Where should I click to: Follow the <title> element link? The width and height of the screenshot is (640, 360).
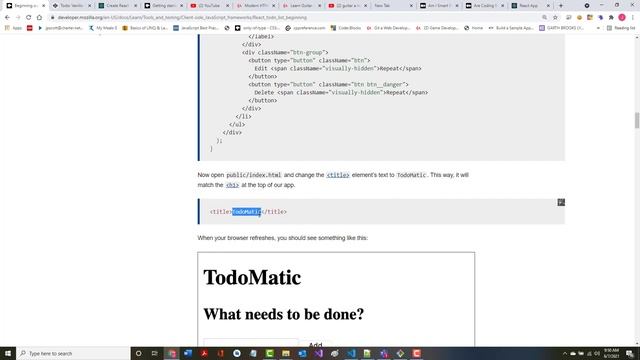coord(338,175)
